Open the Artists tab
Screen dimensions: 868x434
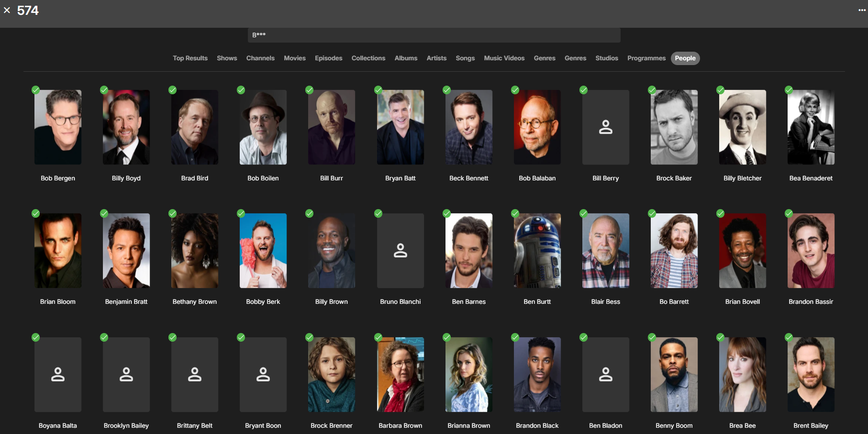[x=436, y=58]
